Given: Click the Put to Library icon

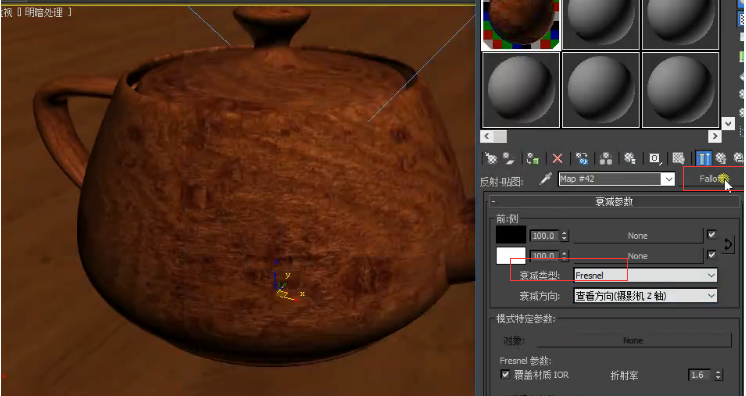Looking at the screenshot, I should pos(630,158).
